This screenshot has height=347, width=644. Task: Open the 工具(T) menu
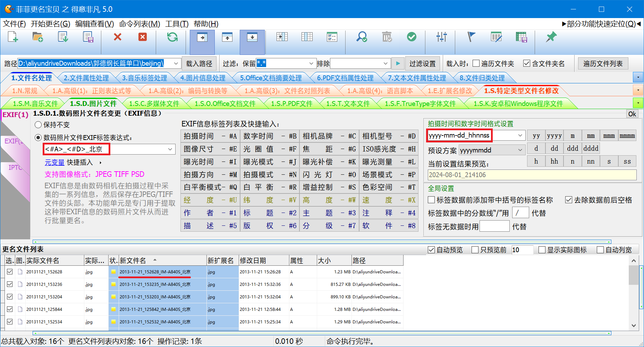click(177, 24)
